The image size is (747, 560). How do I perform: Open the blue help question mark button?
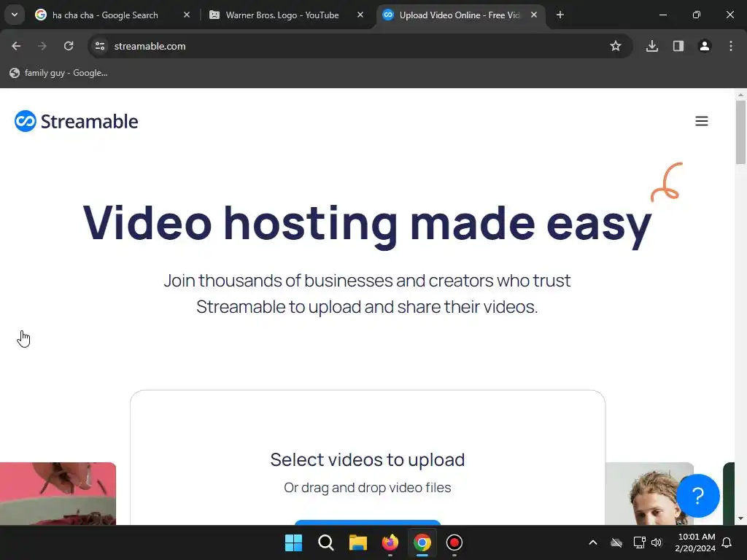[x=697, y=496]
